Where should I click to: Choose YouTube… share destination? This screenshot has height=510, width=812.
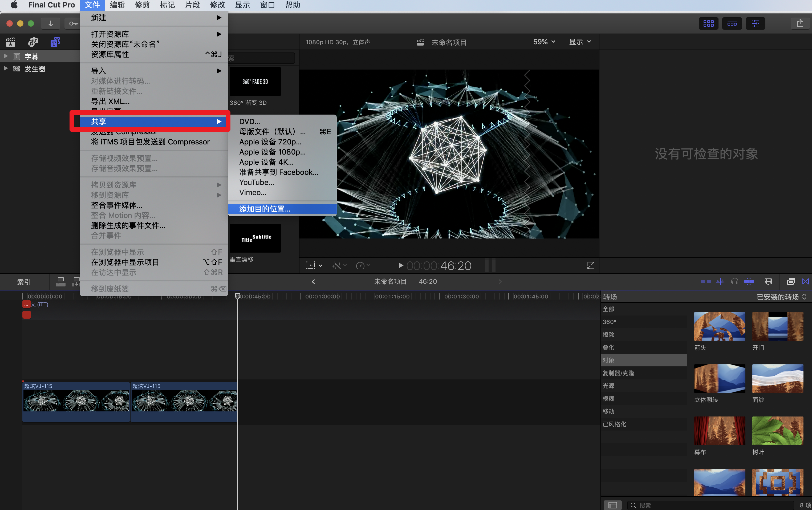coord(282,182)
